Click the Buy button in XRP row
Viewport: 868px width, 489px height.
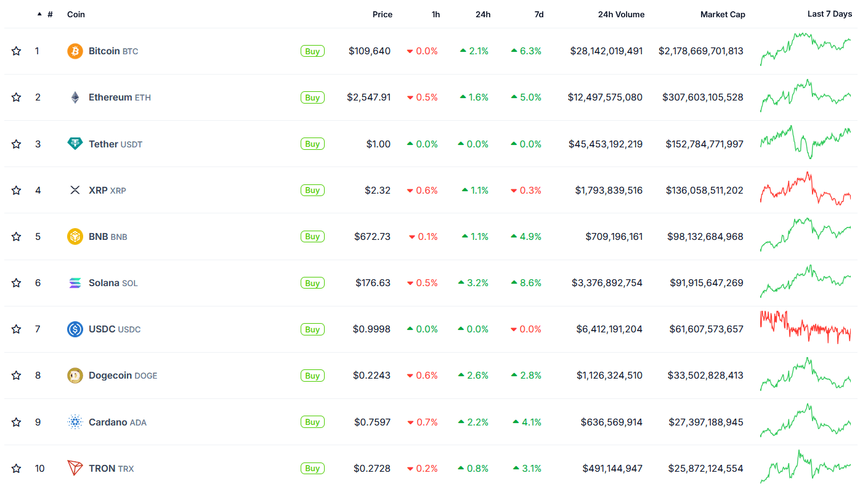[x=312, y=190]
